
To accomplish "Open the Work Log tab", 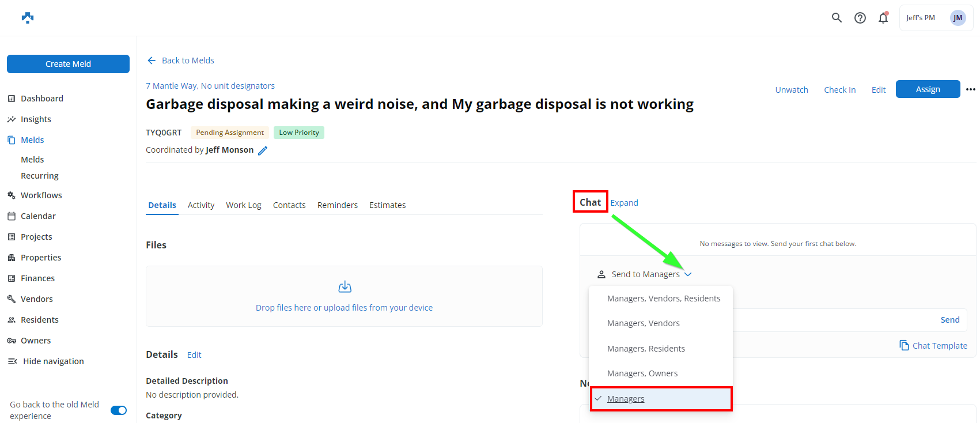I will pos(243,205).
